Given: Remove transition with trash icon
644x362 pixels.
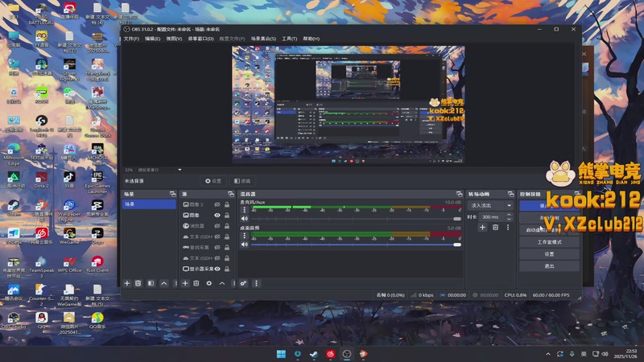Looking at the screenshot, I should (x=495, y=228).
